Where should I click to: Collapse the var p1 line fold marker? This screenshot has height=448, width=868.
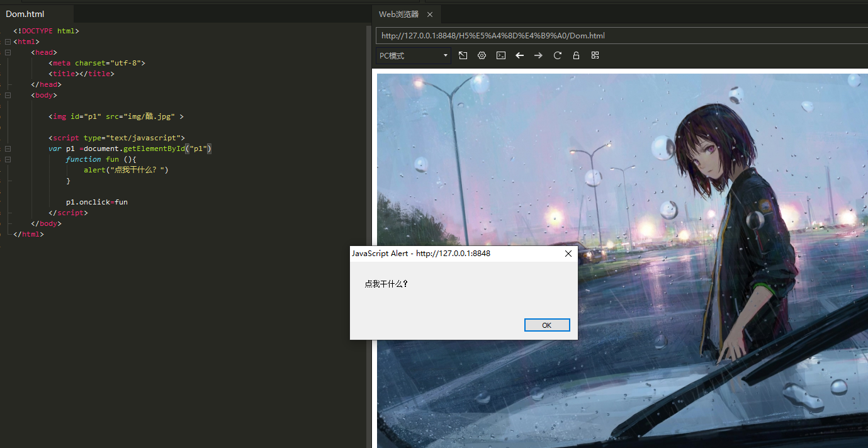click(8, 148)
